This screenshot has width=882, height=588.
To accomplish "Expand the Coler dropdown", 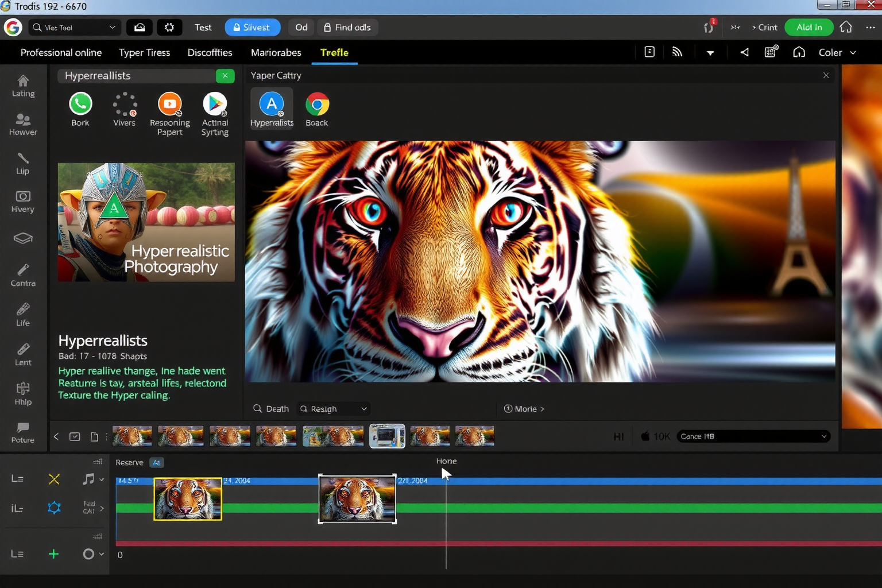I will 837,52.
